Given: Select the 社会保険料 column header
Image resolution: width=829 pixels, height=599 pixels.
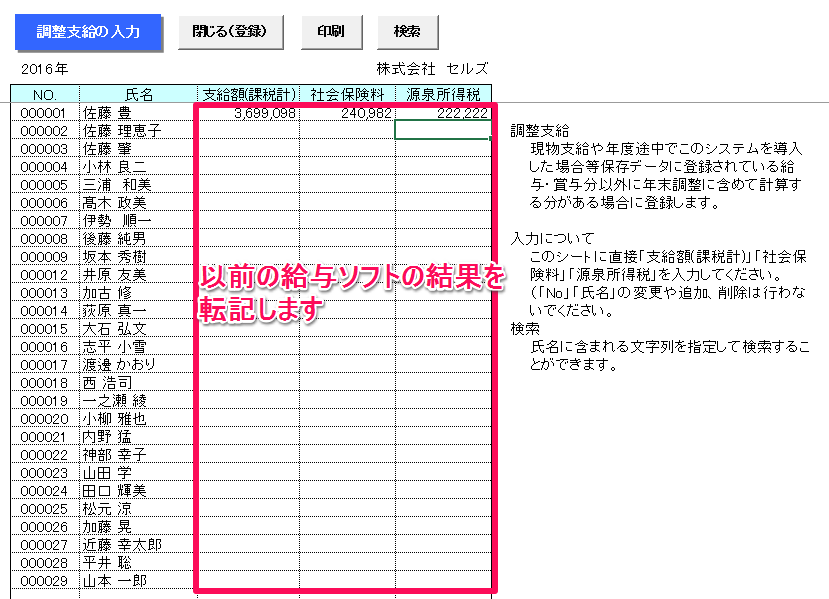Looking at the screenshot, I should point(347,95).
